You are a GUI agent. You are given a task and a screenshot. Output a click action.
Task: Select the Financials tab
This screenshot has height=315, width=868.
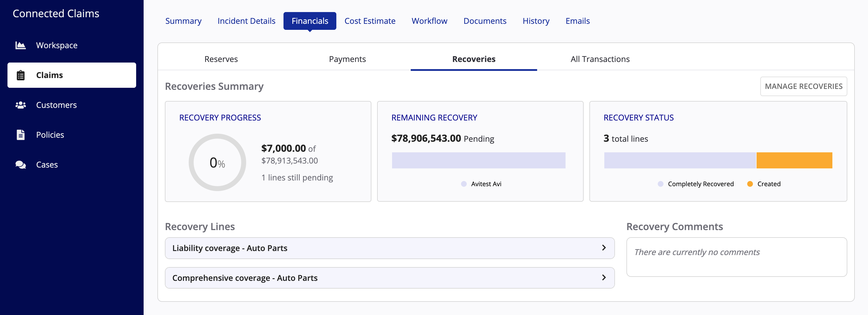pos(310,21)
